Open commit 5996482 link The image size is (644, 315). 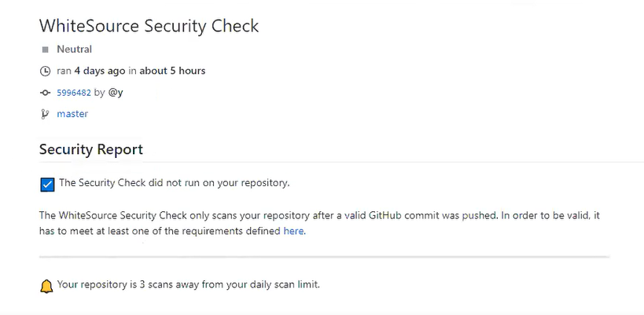(x=74, y=93)
